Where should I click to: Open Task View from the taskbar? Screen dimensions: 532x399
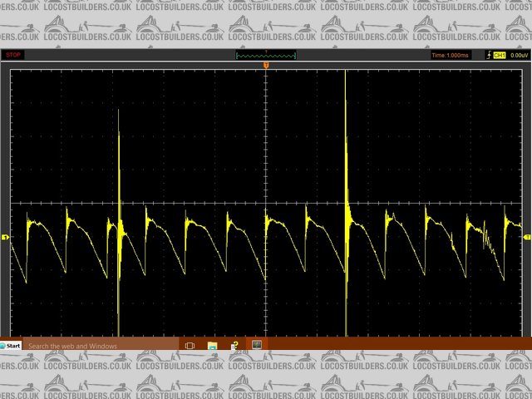point(190,345)
